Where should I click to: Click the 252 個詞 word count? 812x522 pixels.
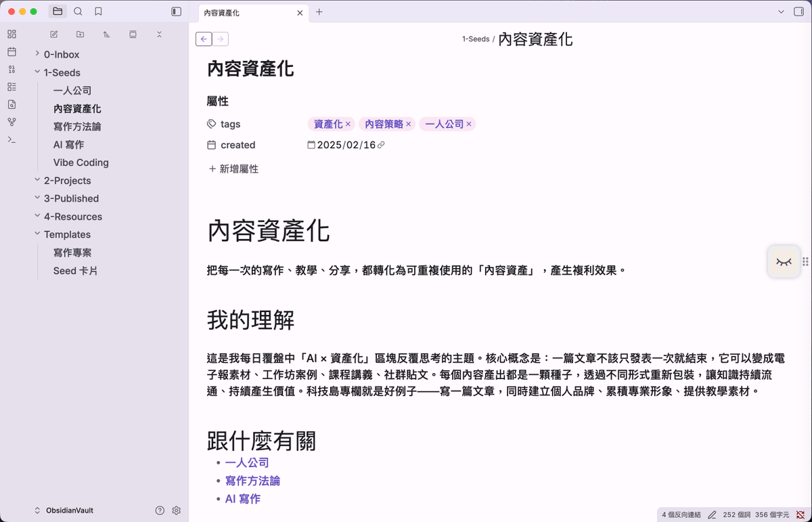click(736, 515)
